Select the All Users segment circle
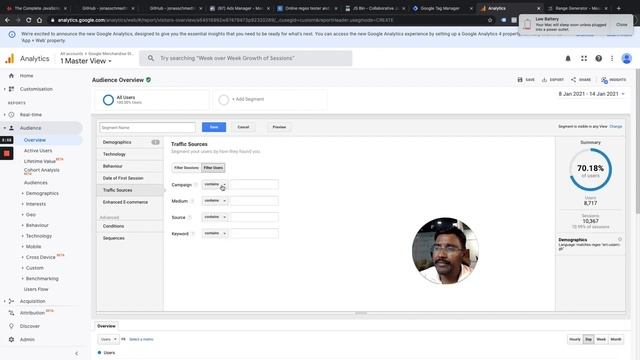This screenshot has width=640, height=360. pyautogui.click(x=108, y=100)
